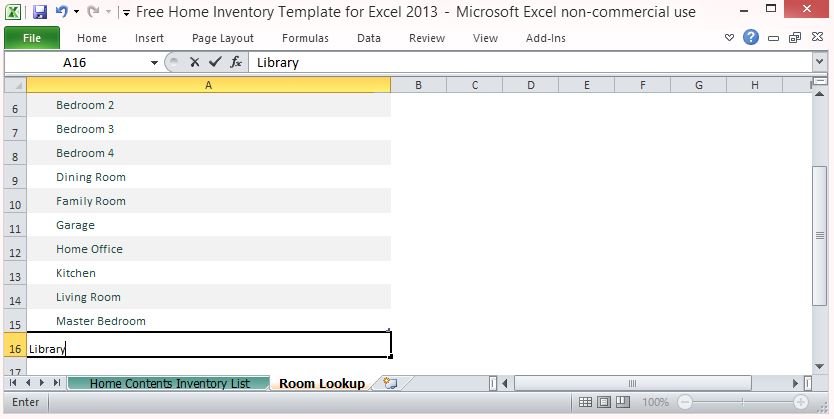
Task: Click the Bedroom 2 cell
Action: coord(208,105)
